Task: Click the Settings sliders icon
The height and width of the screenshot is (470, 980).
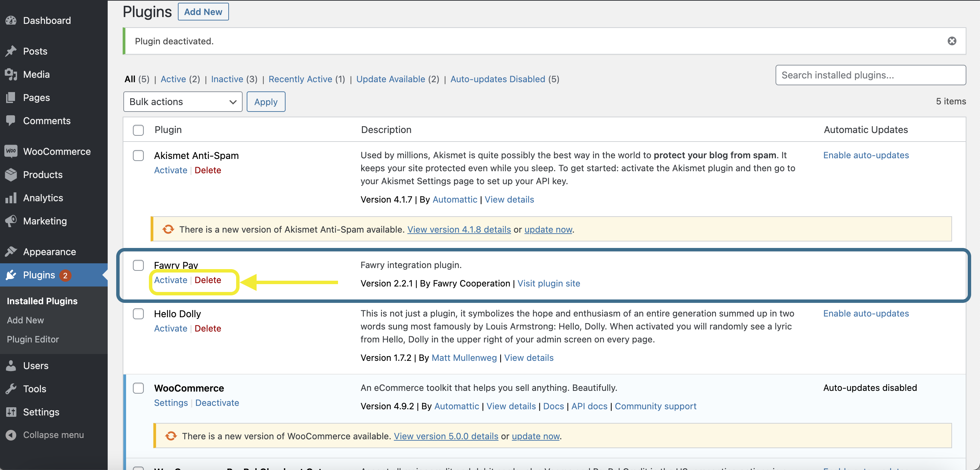Action: pyautogui.click(x=11, y=412)
